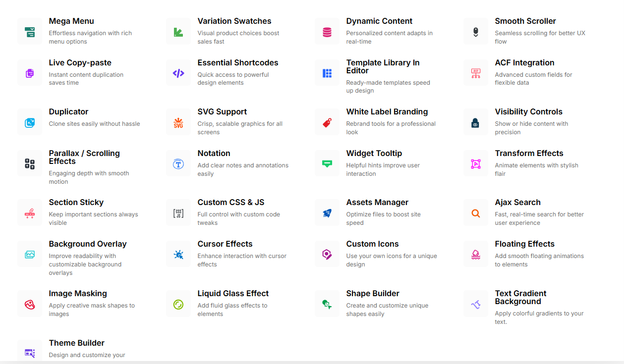Click the White Label Branding tag icon
Image resolution: width=624 pixels, height=364 pixels.
click(x=327, y=123)
